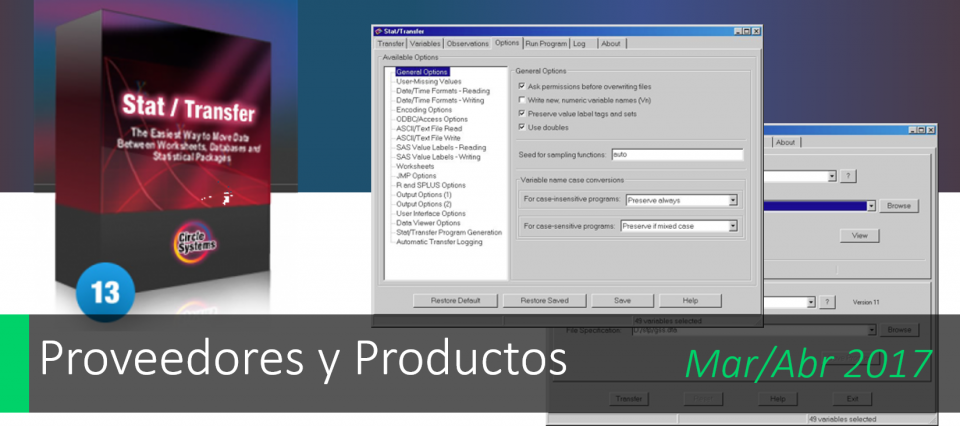The image size is (960, 426).
Task: Select Output Options (1)
Action: 424,195
